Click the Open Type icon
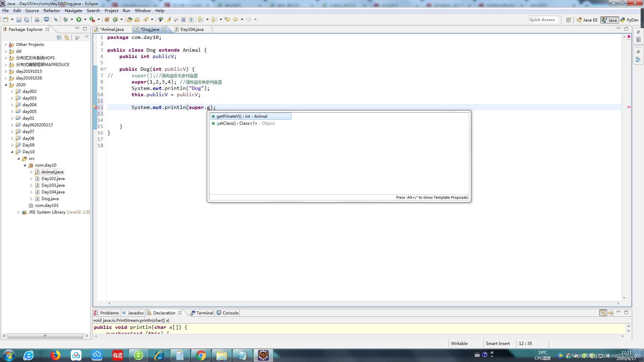 [129, 20]
